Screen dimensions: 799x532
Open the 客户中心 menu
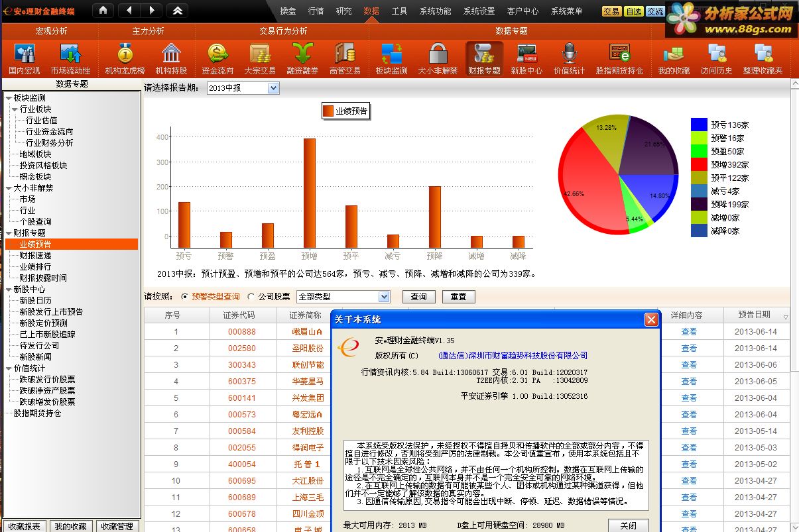tap(522, 11)
